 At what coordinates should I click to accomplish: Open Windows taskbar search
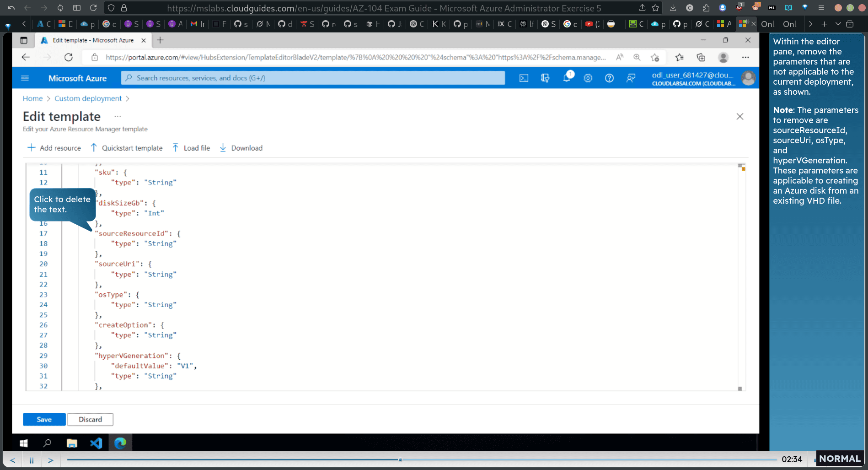[47, 443]
